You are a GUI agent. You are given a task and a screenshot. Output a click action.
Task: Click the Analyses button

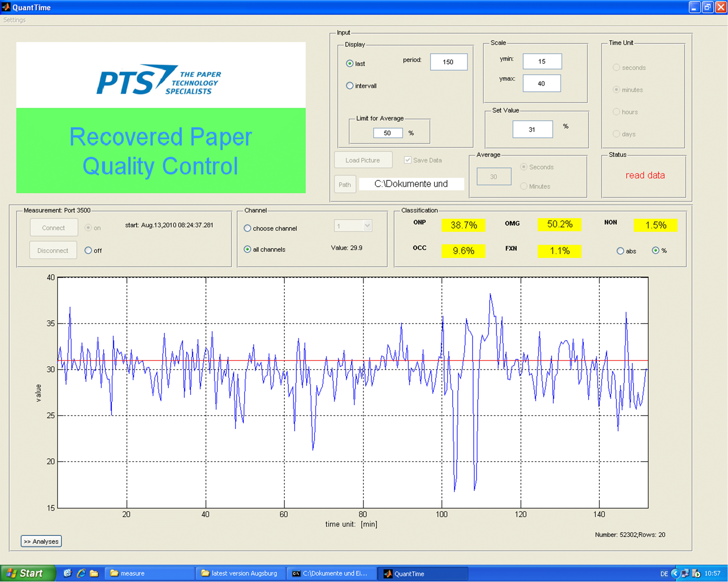point(41,541)
